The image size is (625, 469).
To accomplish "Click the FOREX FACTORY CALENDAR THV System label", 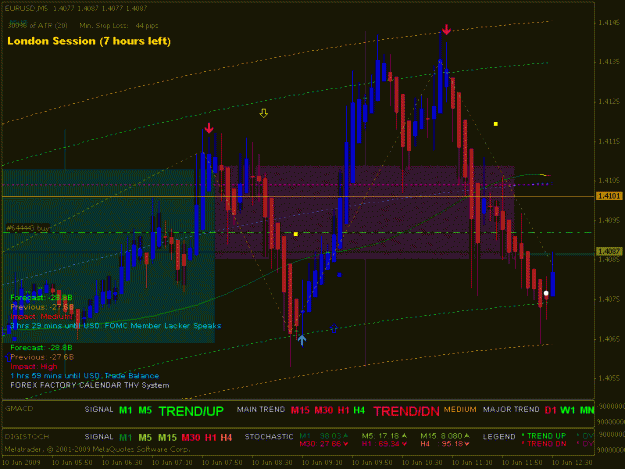I will (x=90, y=385).
